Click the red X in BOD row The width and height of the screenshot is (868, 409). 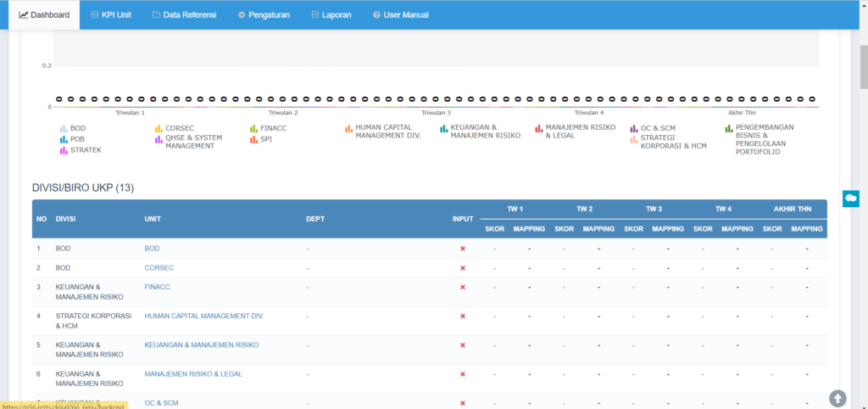coord(462,249)
